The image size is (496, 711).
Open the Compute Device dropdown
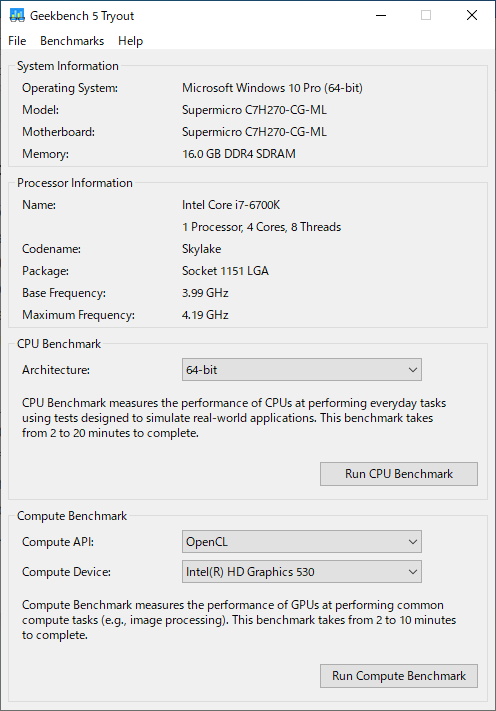(301, 571)
